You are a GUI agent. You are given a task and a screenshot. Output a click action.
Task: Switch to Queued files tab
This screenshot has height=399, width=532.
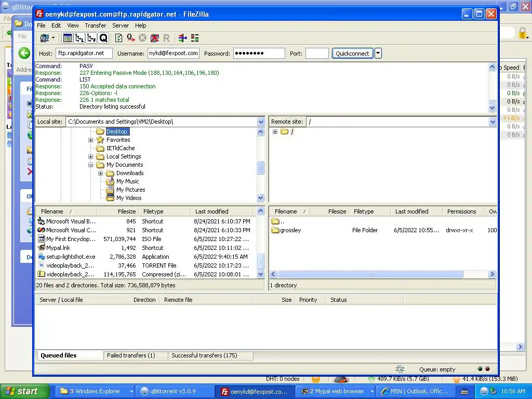[x=69, y=355]
